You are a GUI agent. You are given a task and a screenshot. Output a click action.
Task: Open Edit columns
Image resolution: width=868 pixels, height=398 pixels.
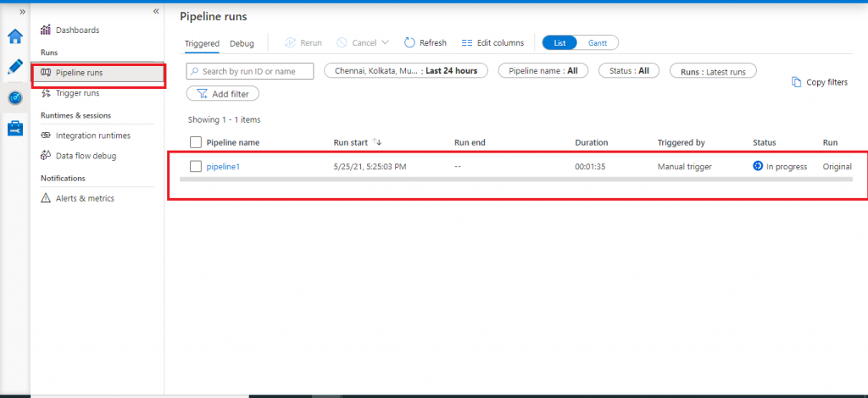tap(492, 42)
